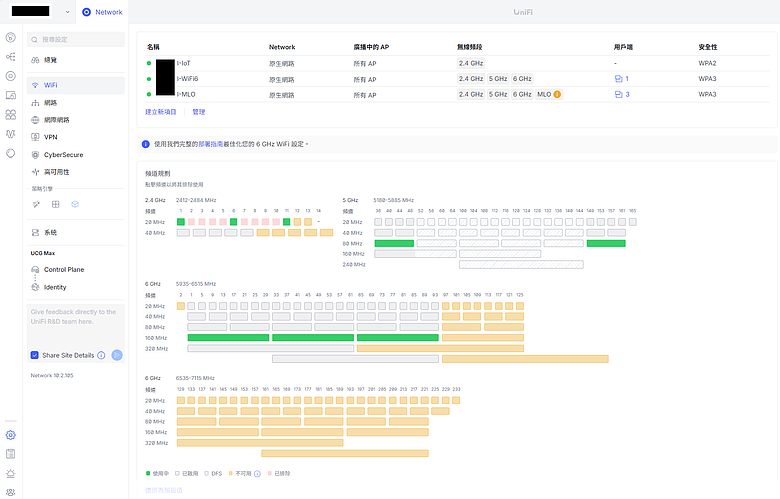
Task: Open the waveform insights icon in the left rail
Action: (10, 134)
